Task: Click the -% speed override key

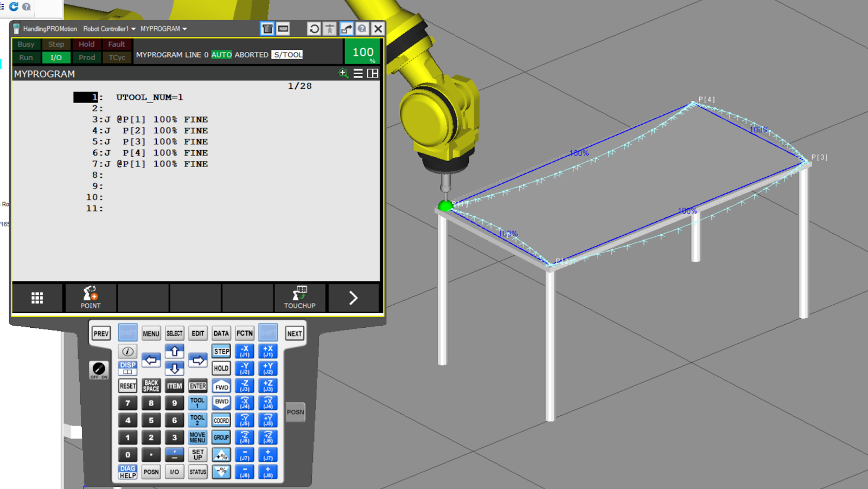Action: coord(221,471)
